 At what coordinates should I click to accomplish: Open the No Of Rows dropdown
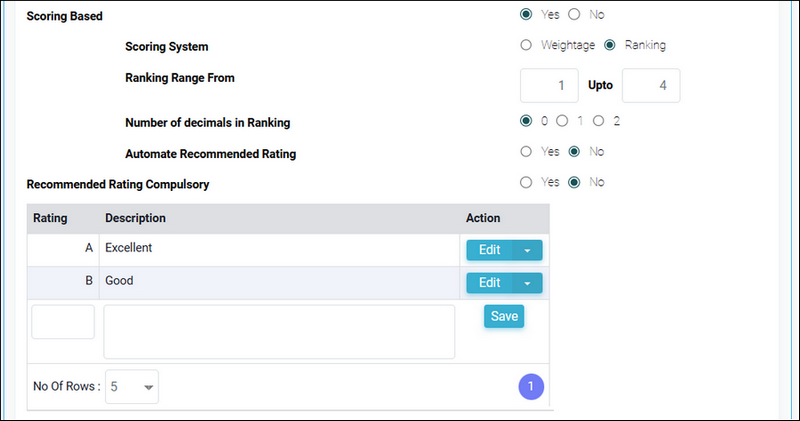132,388
